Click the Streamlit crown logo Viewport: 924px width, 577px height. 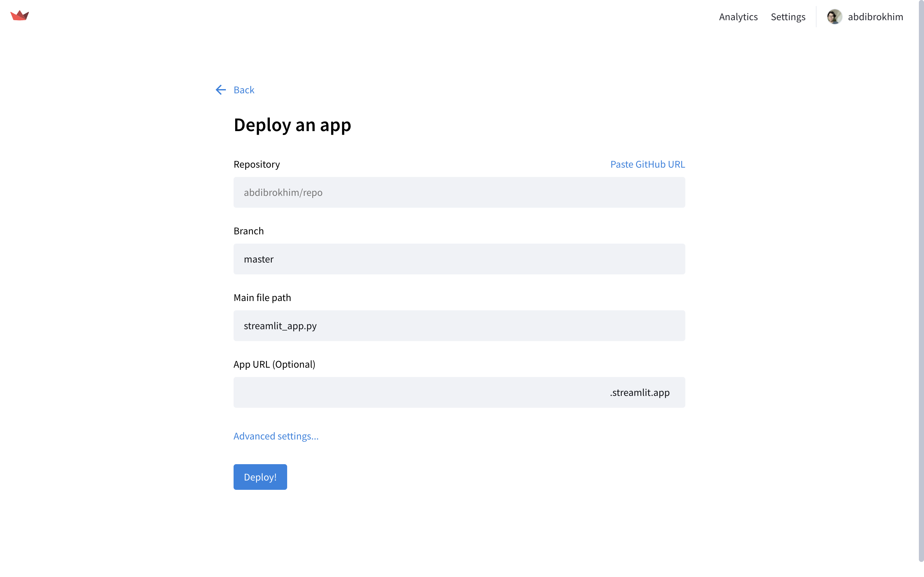pyautogui.click(x=20, y=15)
